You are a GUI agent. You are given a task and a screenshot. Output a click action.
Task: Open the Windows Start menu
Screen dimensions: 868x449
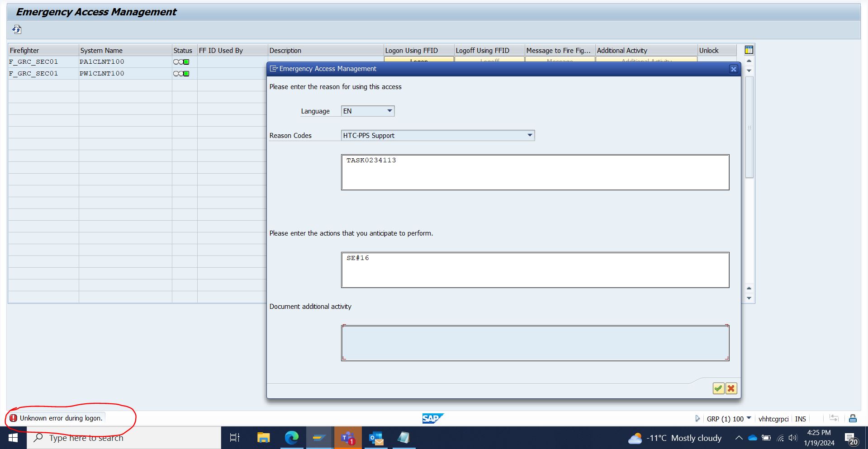pyautogui.click(x=13, y=438)
